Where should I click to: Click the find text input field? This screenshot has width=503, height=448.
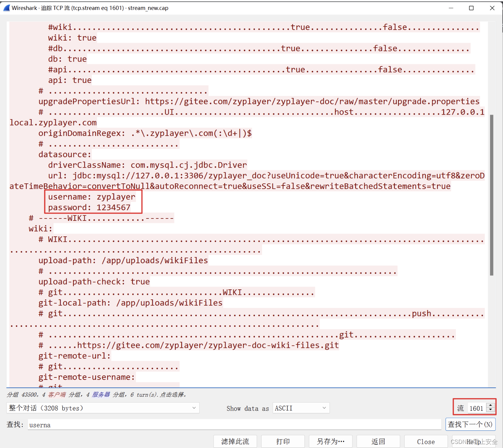[234, 425]
